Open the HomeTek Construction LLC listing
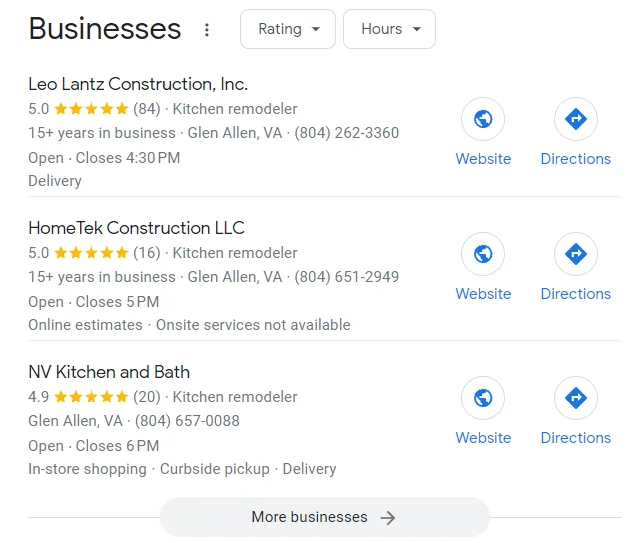642x543 pixels. [x=136, y=228]
